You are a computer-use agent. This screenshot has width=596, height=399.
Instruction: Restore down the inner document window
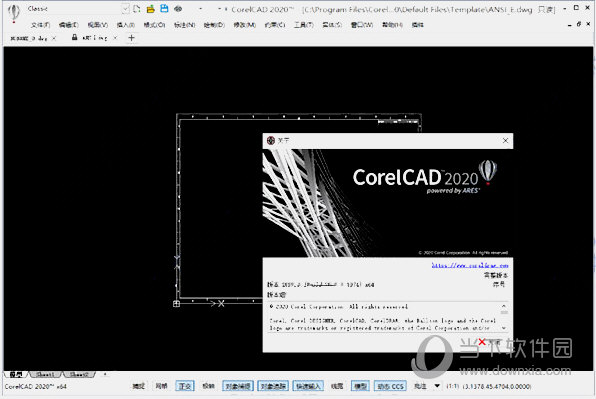tap(579, 24)
